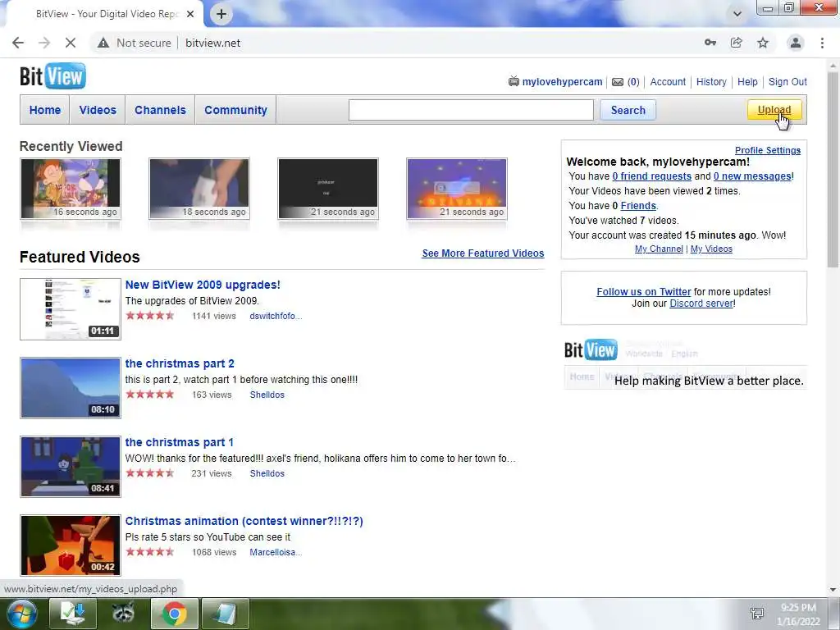Click the Not secure warning icon
This screenshot has width=840, height=630.
click(103, 43)
